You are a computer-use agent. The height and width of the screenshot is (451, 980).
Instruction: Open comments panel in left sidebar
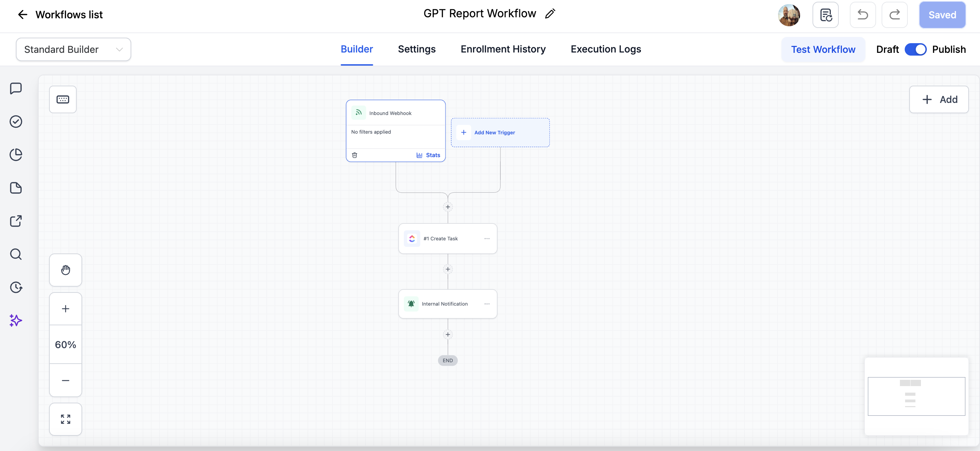click(16, 88)
